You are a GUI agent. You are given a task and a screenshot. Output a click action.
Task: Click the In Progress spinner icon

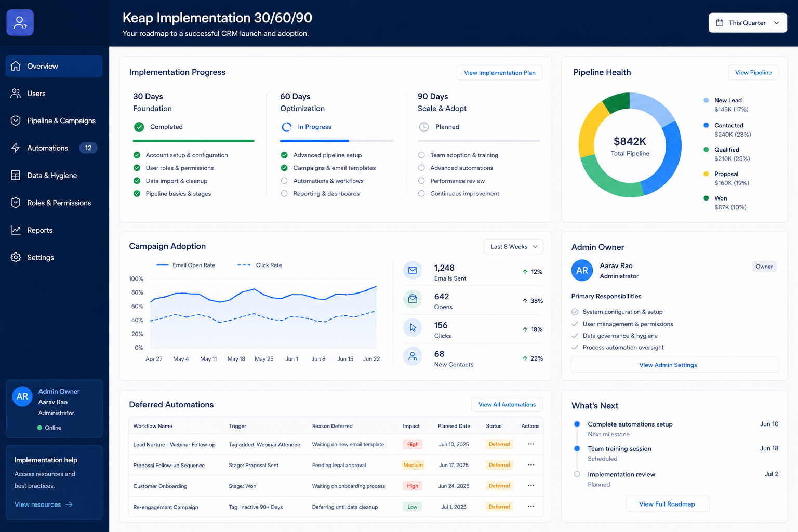286,127
